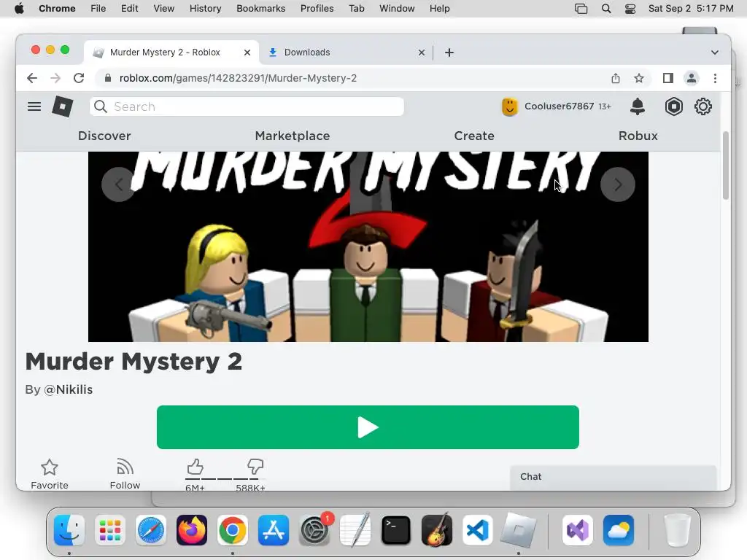This screenshot has height=560, width=747.
Task: Open macOS Control Center
Action: click(x=630, y=9)
